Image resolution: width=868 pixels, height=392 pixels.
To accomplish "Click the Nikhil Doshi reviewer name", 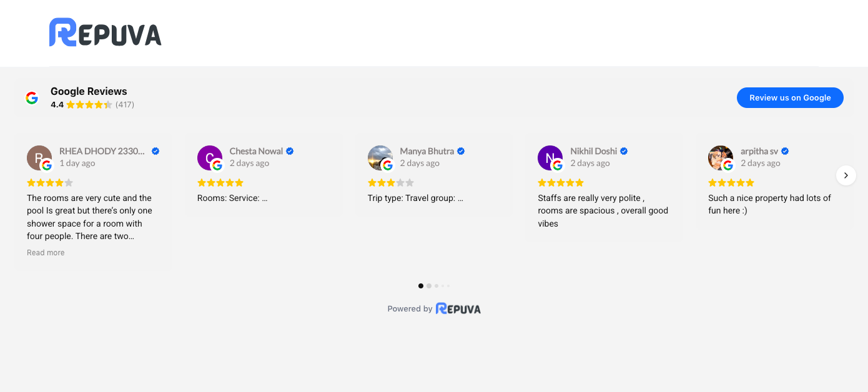I will coord(593,151).
